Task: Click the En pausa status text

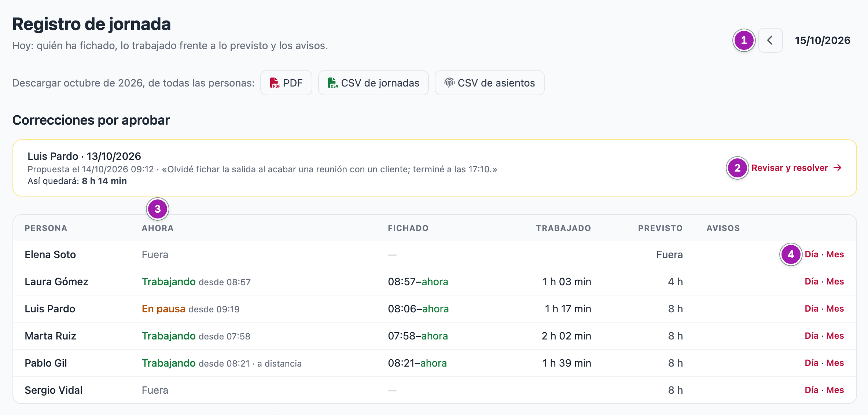Action: tap(163, 309)
